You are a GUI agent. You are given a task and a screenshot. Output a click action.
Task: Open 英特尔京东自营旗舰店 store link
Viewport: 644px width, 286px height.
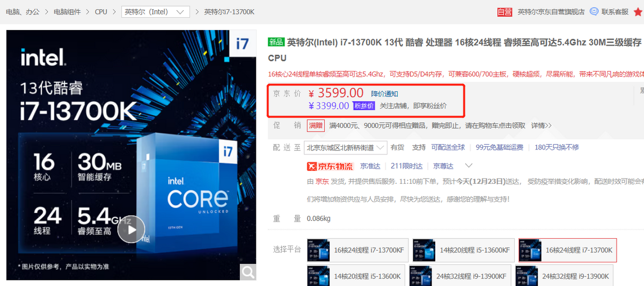(551, 12)
